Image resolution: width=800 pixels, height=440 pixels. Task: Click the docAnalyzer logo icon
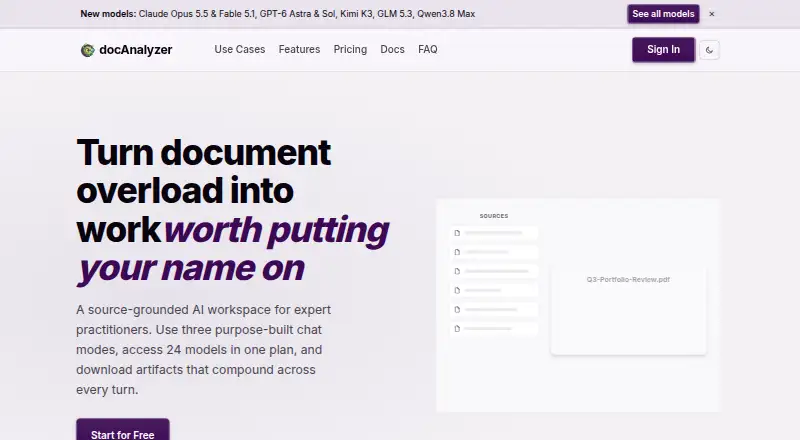click(x=88, y=50)
